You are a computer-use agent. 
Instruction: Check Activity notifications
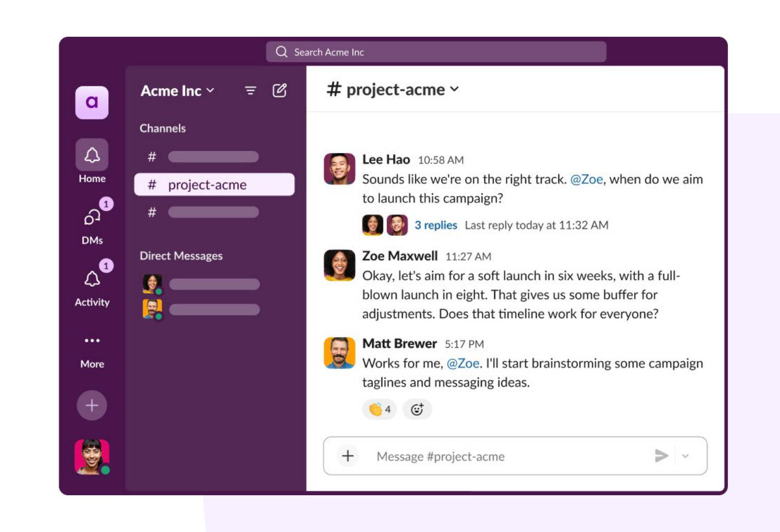point(92,278)
